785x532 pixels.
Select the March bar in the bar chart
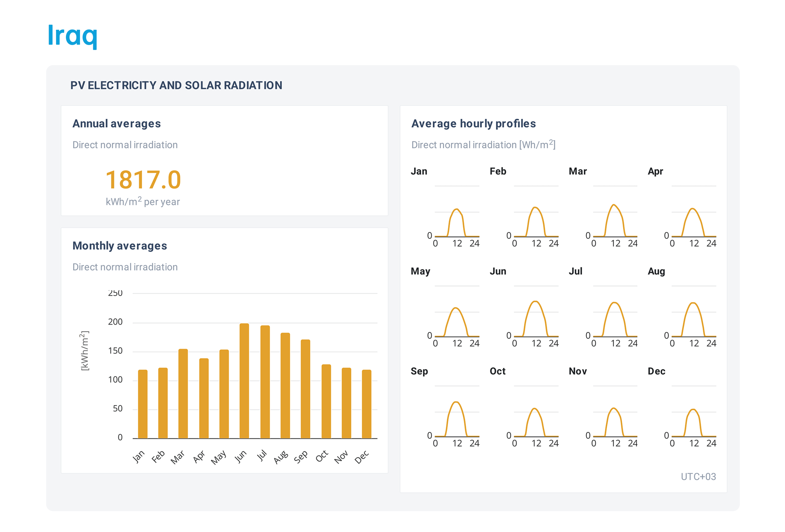point(183,394)
